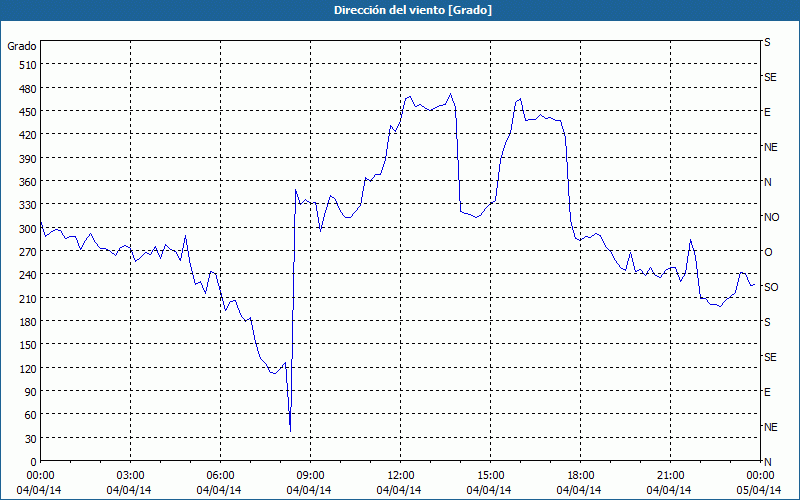The height and width of the screenshot is (500, 800).
Task: Click the 390 y-axis value
Action: point(28,158)
